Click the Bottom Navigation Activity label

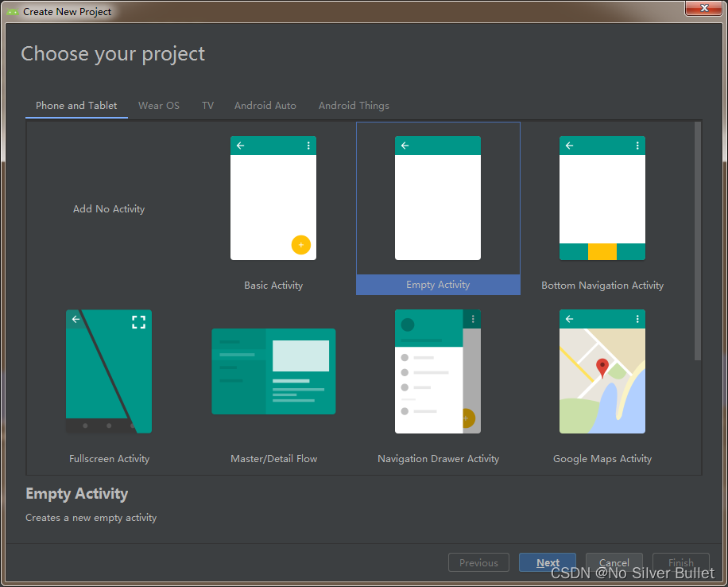click(602, 286)
